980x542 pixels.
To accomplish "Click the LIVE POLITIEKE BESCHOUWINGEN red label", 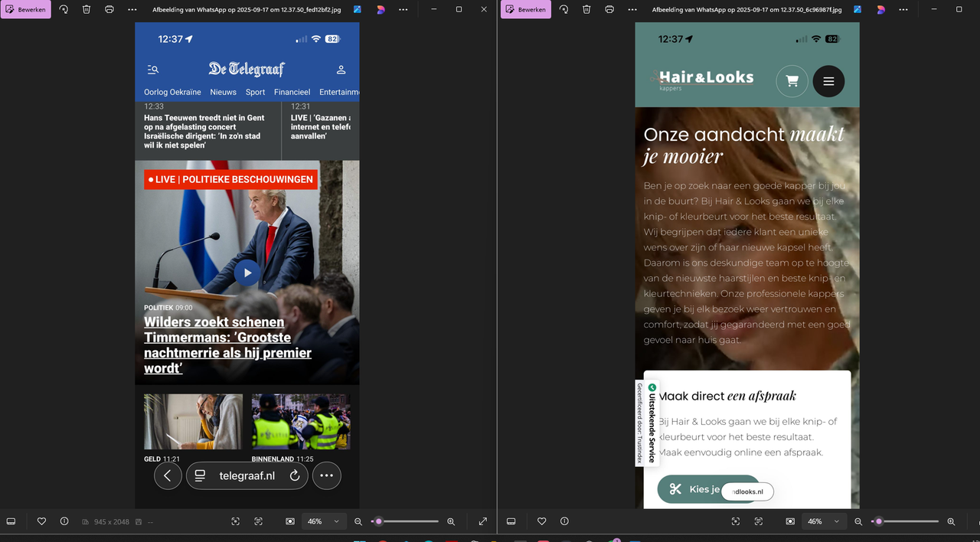I will (230, 180).
